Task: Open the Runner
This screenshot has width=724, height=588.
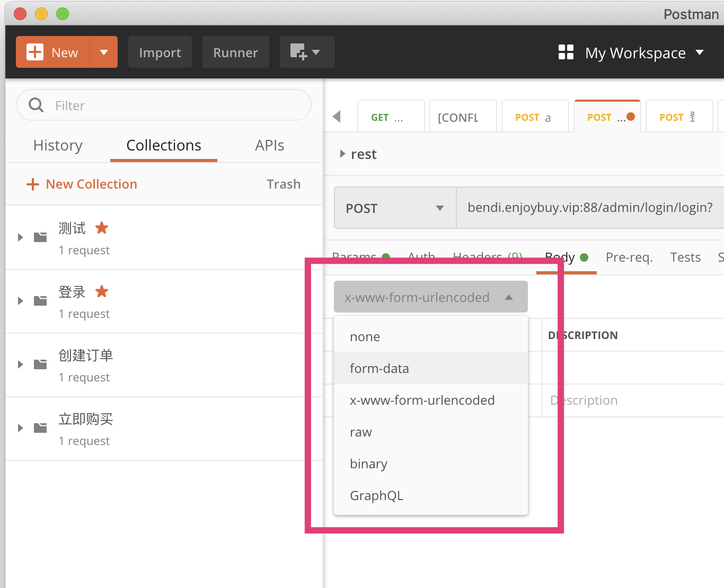Action: pyautogui.click(x=236, y=52)
